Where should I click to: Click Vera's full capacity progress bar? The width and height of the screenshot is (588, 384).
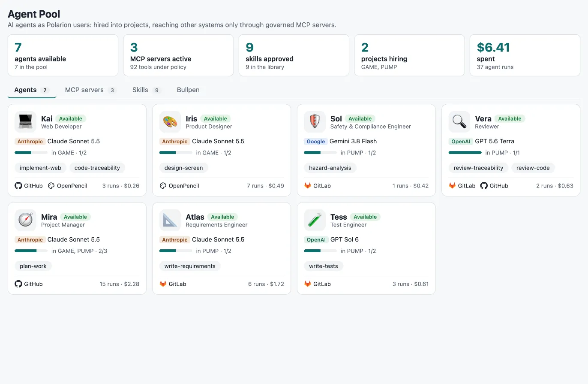pos(465,153)
